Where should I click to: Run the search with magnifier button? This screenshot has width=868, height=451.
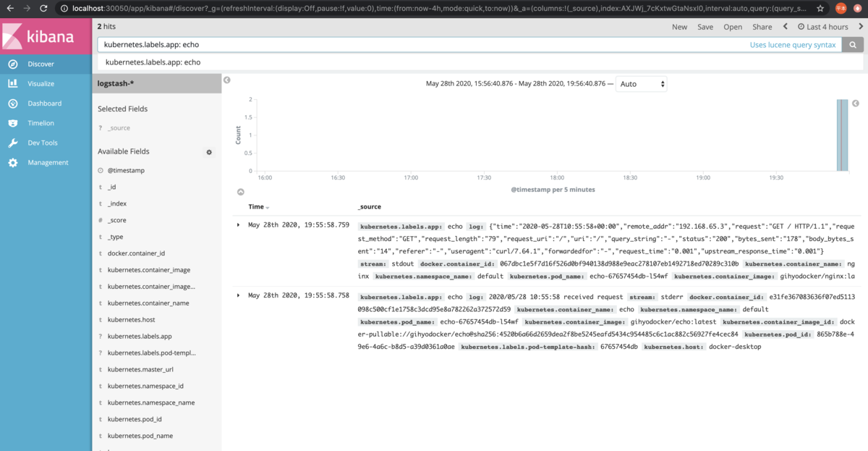853,45
